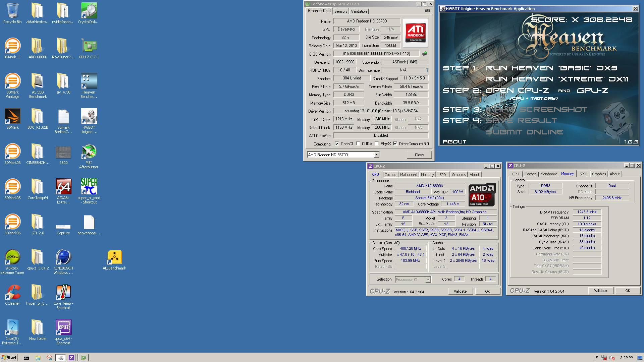Click OK in the right CPU-Z memory window
The width and height of the screenshot is (644, 362).
tap(628, 291)
